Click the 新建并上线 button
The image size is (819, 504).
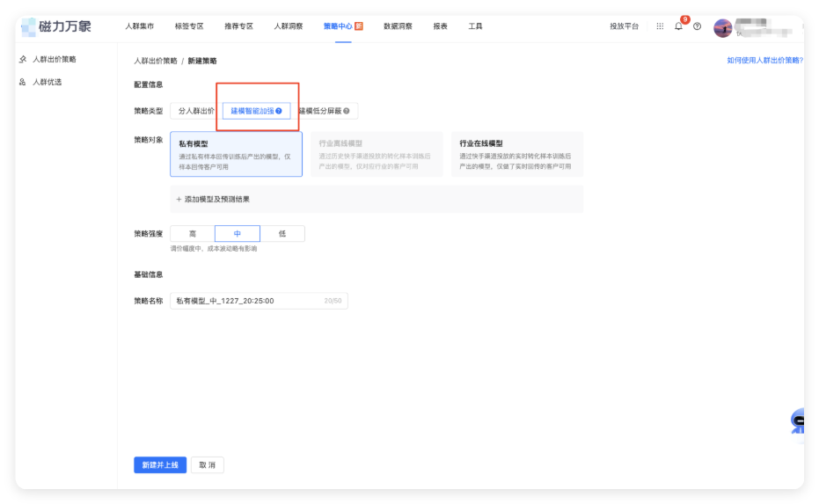pos(160,464)
